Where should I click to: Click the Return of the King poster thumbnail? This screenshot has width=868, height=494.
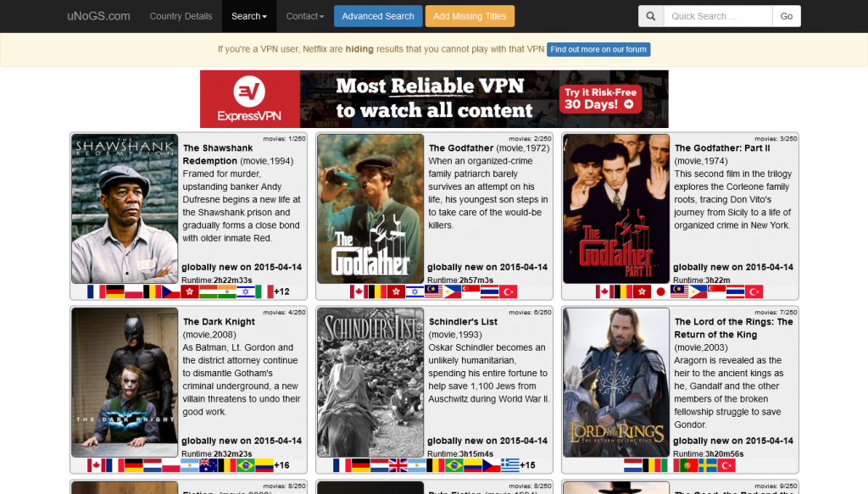tap(616, 382)
